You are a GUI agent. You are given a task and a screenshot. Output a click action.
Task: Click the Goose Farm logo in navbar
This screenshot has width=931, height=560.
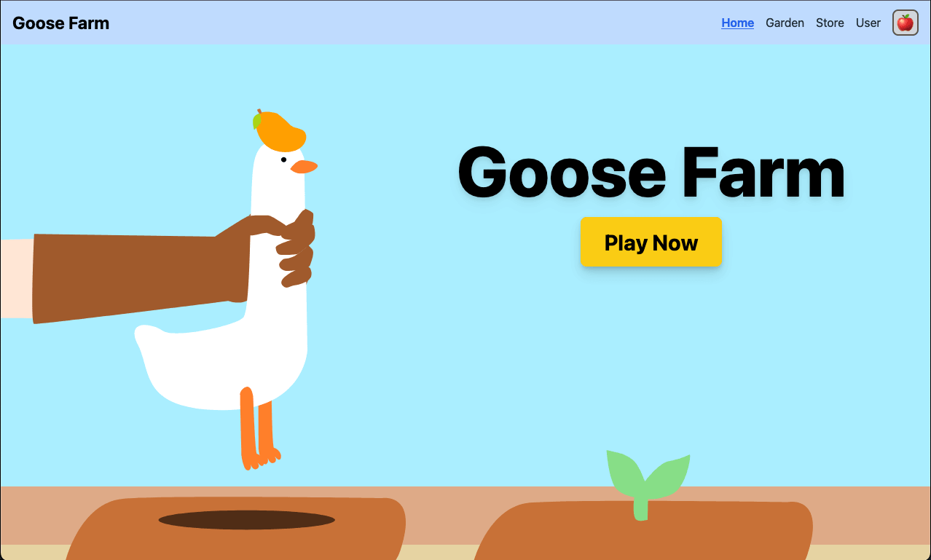pos(61,23)
